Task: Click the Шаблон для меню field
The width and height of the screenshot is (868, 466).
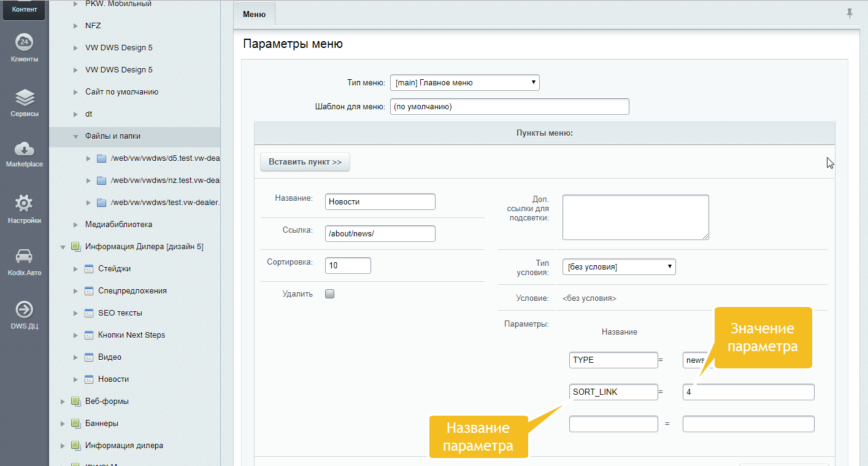Action: point(510,106)
